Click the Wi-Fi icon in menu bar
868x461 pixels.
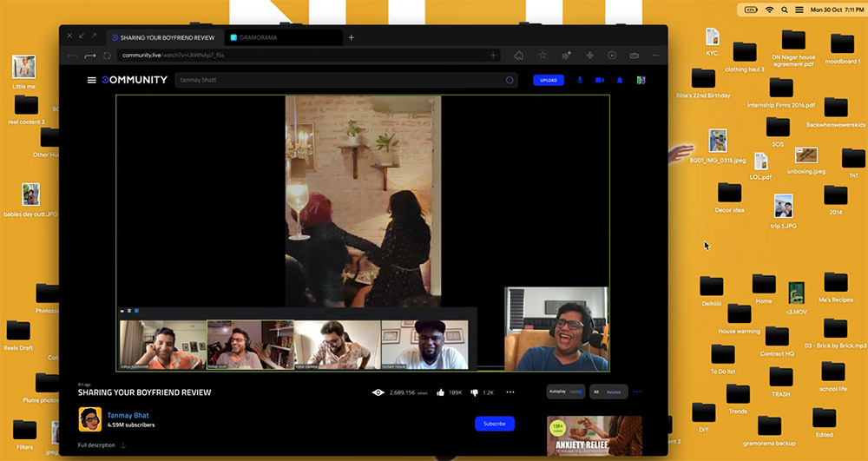point(769,10)
